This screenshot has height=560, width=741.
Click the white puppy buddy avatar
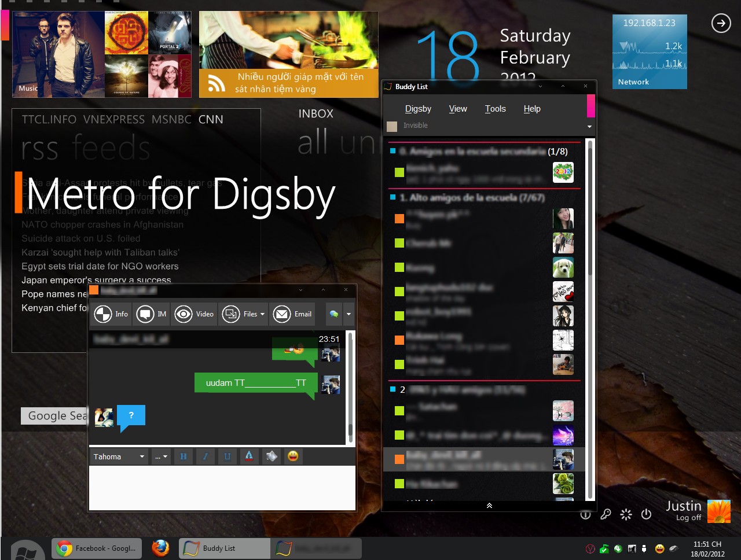coord(563,268)
